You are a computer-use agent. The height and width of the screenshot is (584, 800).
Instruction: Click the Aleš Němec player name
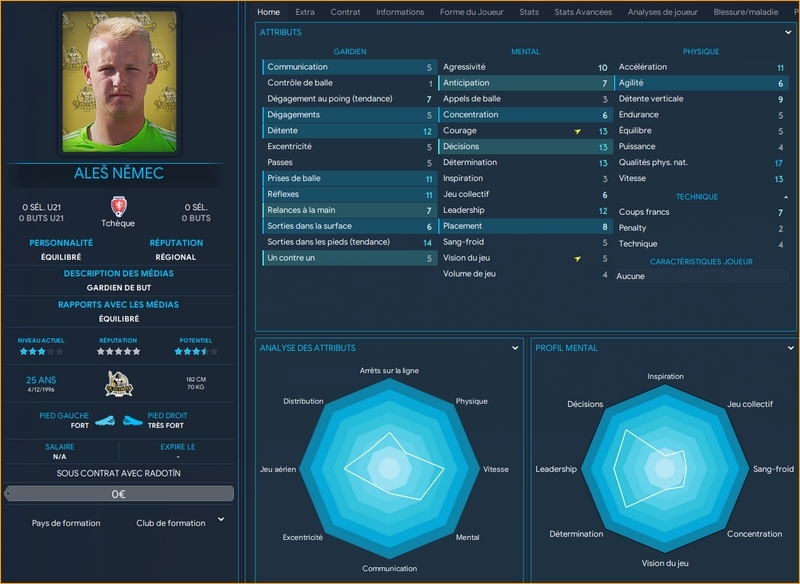(118, 173)
